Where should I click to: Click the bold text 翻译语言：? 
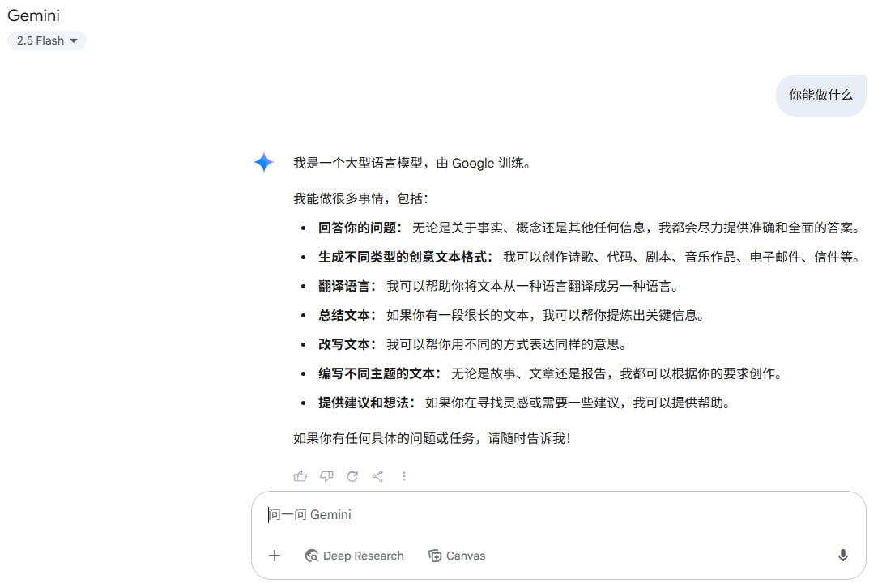point(347,286)
